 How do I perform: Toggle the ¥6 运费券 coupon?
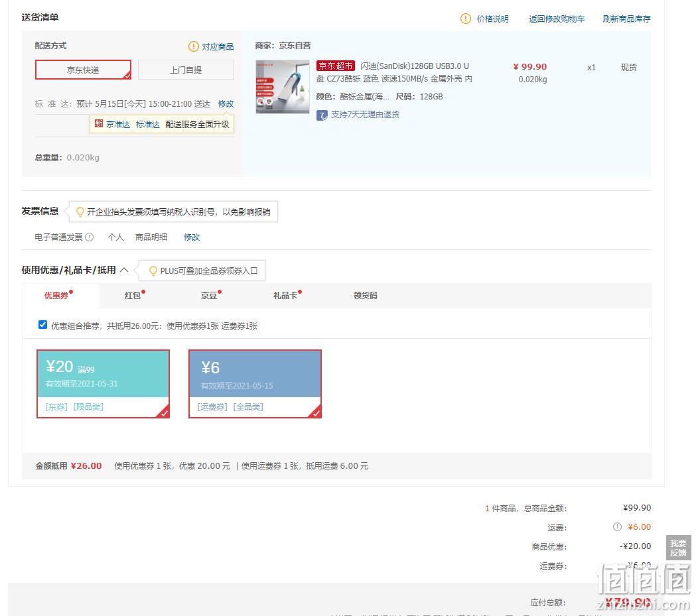click(255, 384)
